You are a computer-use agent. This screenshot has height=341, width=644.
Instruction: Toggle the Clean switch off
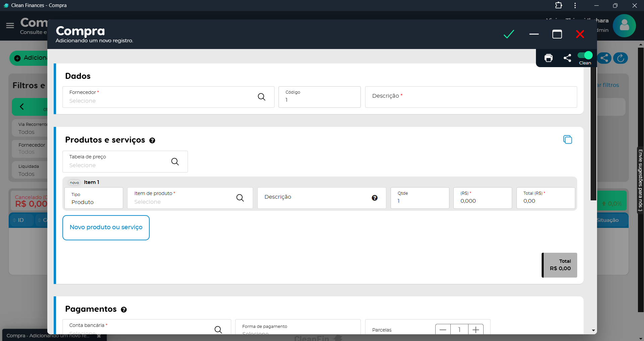[585, 55]
